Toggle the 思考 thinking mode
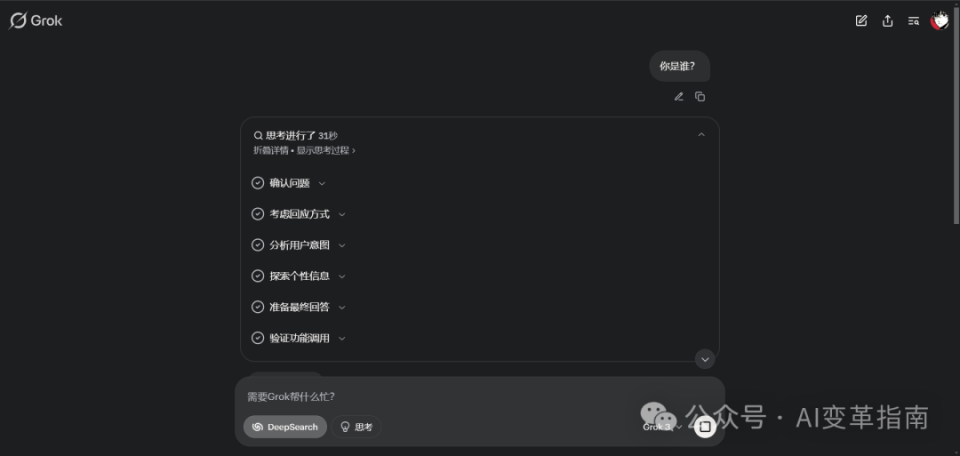This screenshot has width=960, height=456. click(x=356, y=427)
